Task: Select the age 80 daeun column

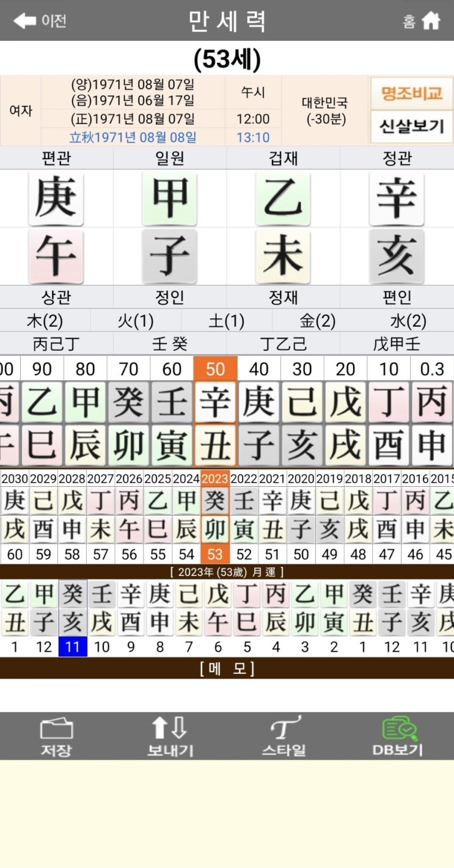Action: (85, 411)
